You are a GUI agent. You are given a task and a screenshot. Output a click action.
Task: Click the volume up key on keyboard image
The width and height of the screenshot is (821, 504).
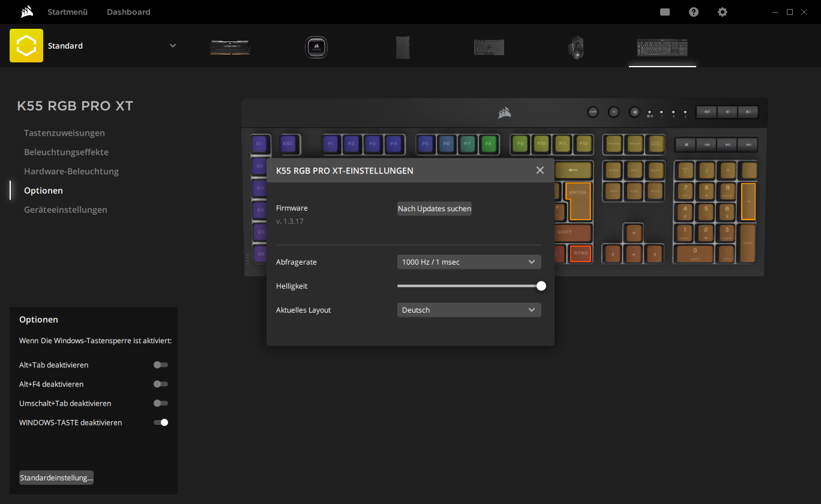[748, 112]
